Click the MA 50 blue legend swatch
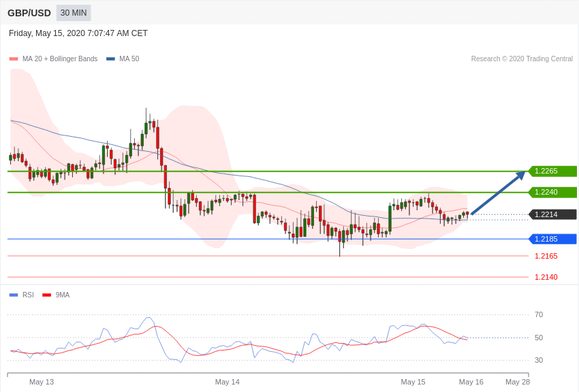This screenshot has height=392, width=579. click(110, 59)
